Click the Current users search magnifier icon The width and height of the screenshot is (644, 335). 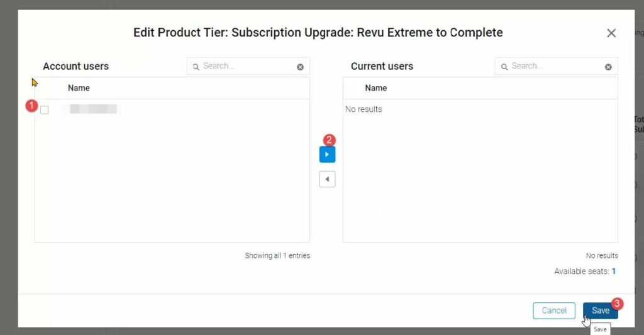click(x=504, y=67)
